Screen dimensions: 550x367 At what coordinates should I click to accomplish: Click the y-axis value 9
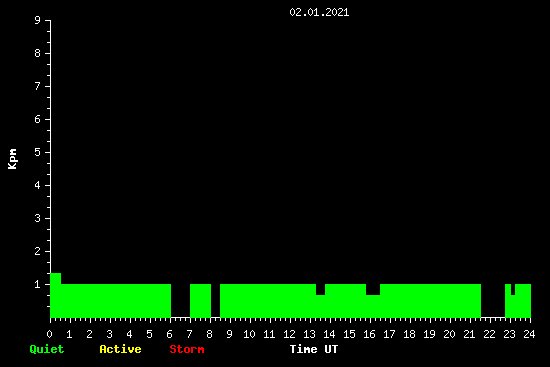coord(38,20)
